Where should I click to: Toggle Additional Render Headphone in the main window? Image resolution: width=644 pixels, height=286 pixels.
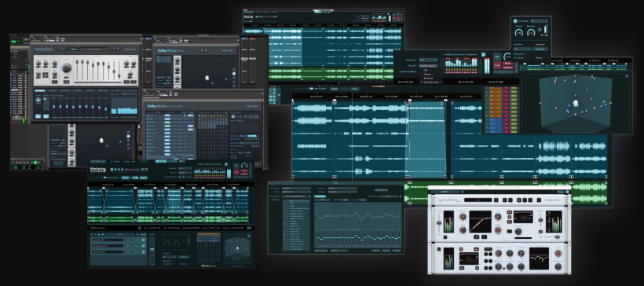pyautogui.click(x=484, y=55)
